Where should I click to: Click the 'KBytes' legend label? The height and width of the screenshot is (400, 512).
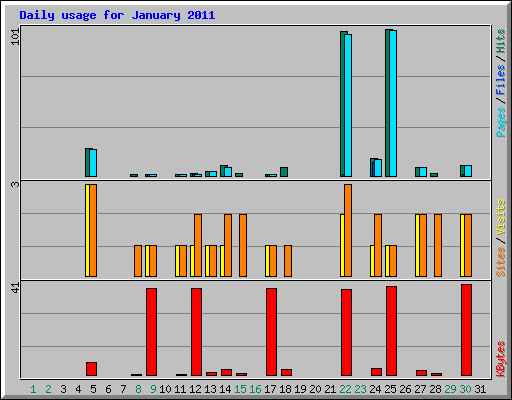click(x=501, y=359)
